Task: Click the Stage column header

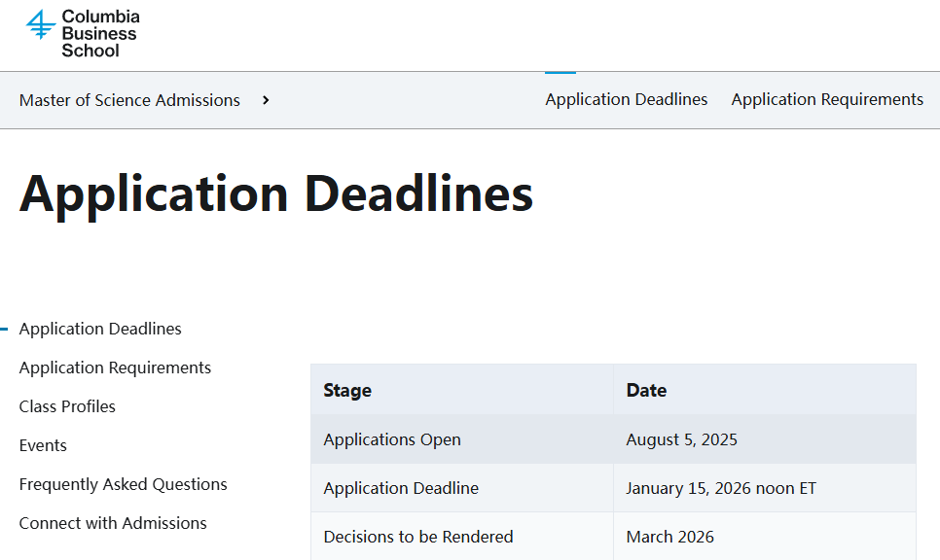Action: pos(461,390)
